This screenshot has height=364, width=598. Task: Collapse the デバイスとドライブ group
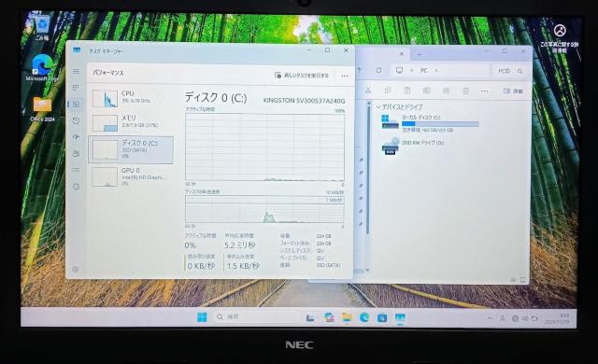[378, 107]
